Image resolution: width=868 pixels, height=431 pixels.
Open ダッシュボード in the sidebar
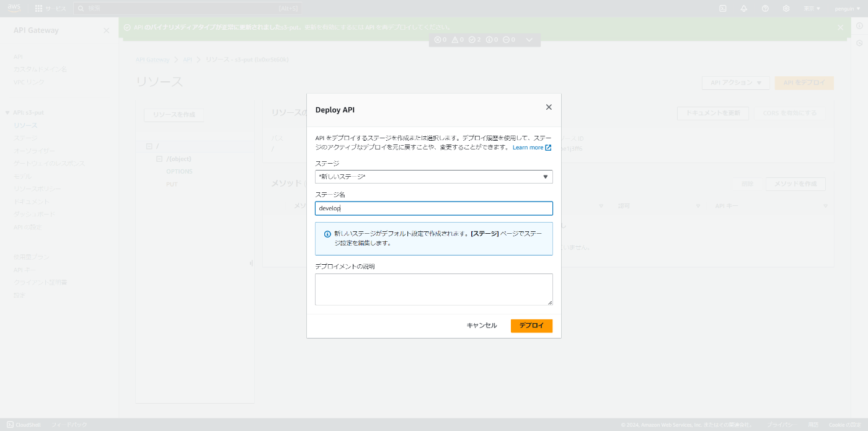(34, 215)
